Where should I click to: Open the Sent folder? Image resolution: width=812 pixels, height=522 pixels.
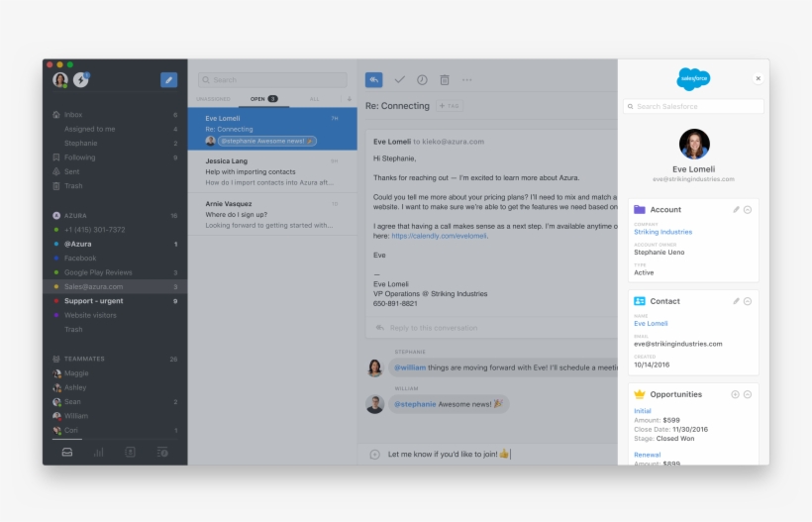[x=115, y=172]
